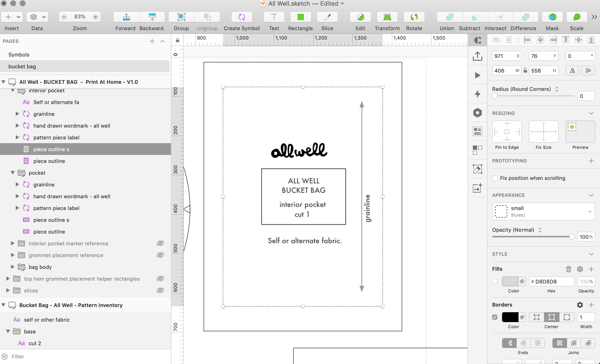Show the slices layer group
600x364 pixels.
(160, 291)
